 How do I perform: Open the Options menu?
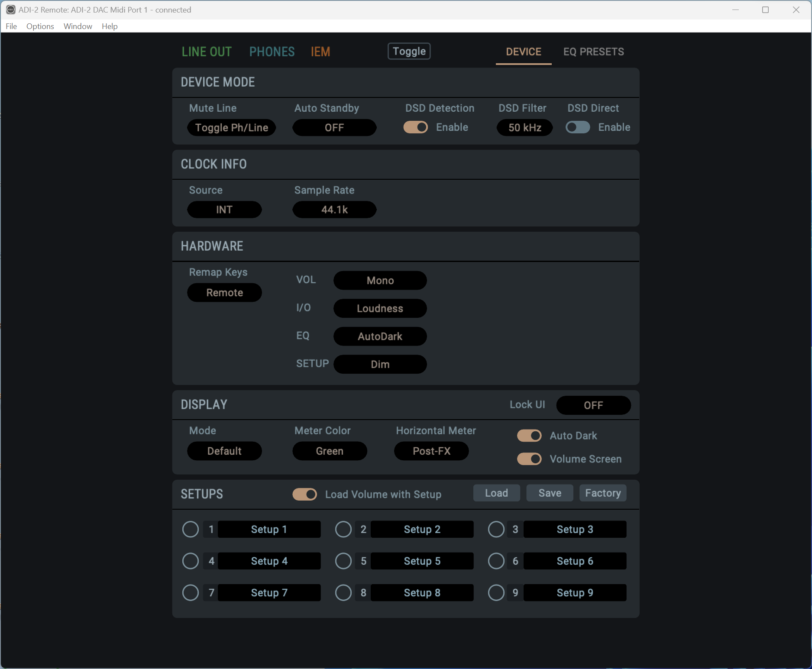(40, 26)
